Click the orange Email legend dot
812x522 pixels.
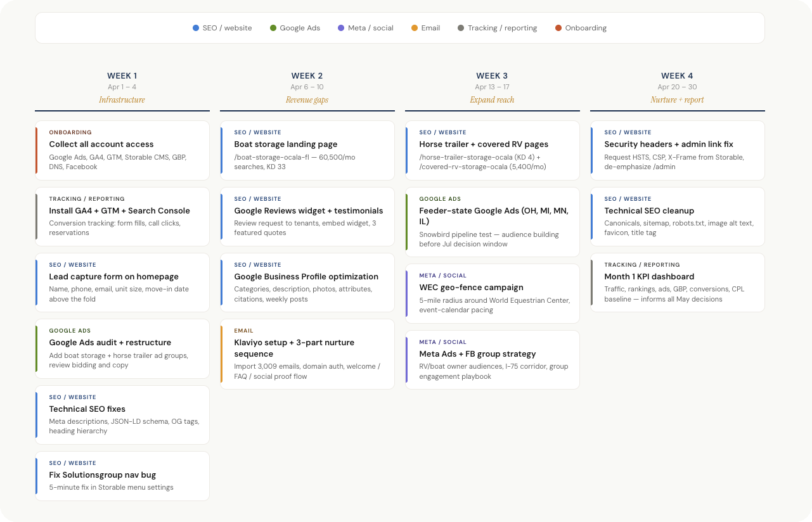point(415,28)
